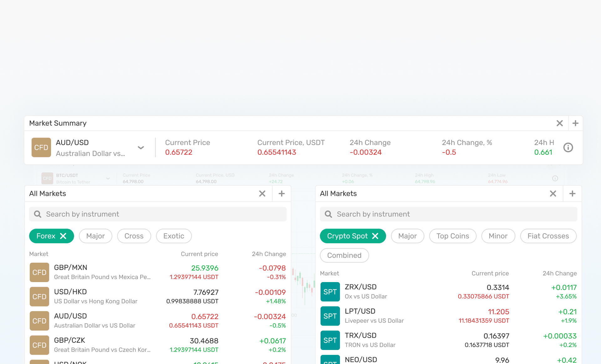Click the TRX/USD price 0.16397
Screen dimensions: 601x364
[x=496, y=336]
